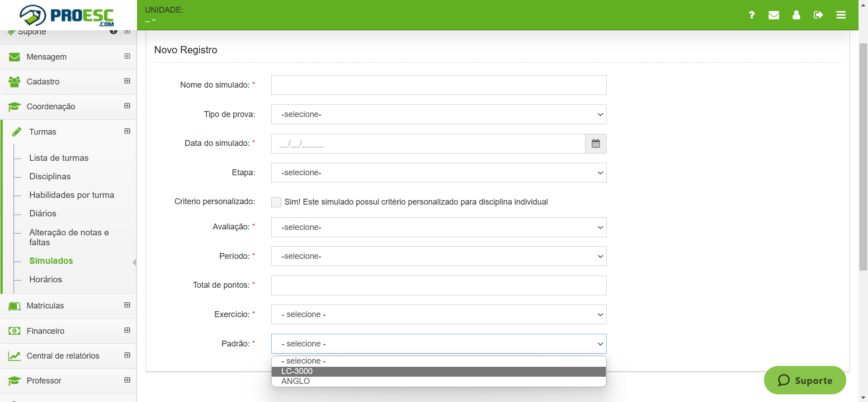The image size is (868, 402).
Task: Click the Mensagem envelope icon in sidebar
Action: (x=14, y=57)
